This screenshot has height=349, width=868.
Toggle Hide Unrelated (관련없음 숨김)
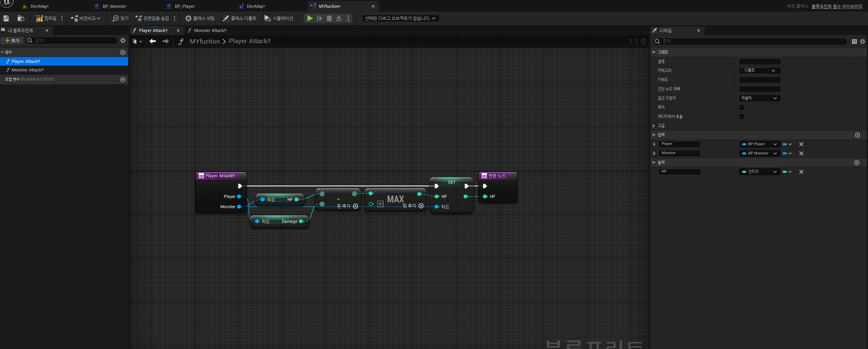point(152,18)
